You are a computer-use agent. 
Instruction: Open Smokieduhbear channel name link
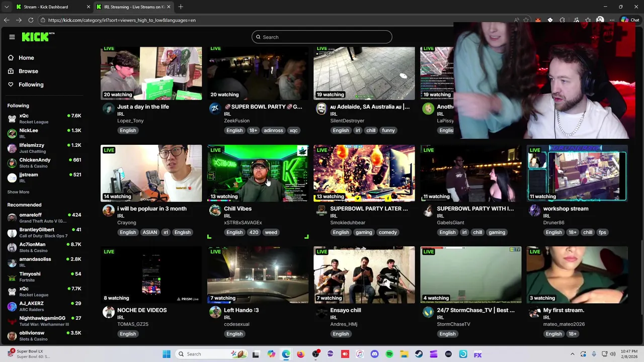[348, 223]
